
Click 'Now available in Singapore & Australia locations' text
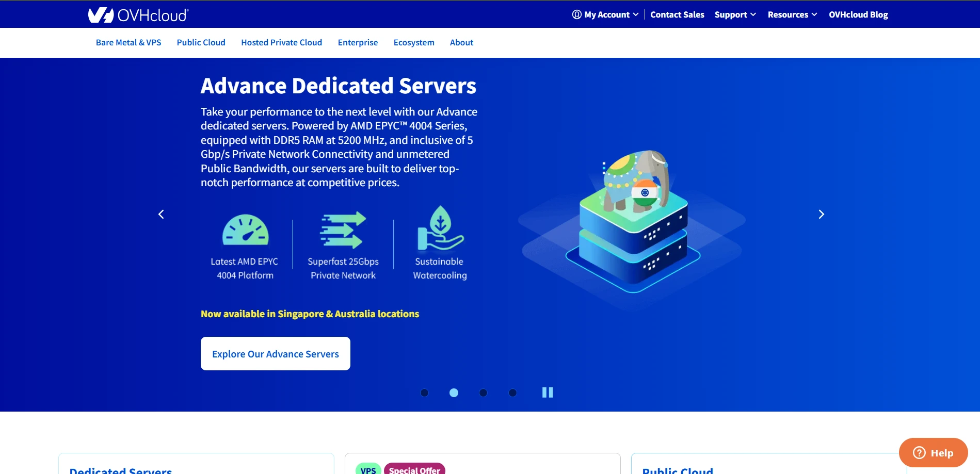(x=310, y=314)
